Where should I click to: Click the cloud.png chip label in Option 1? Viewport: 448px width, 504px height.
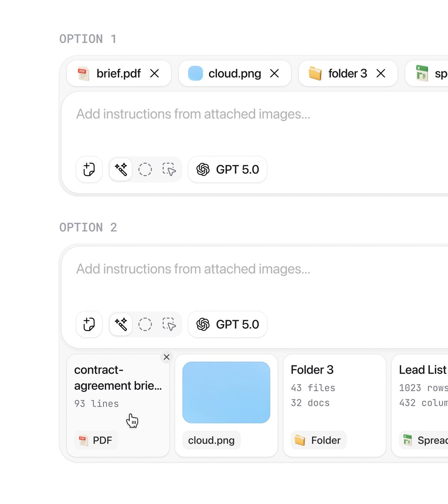coord(235,73)
